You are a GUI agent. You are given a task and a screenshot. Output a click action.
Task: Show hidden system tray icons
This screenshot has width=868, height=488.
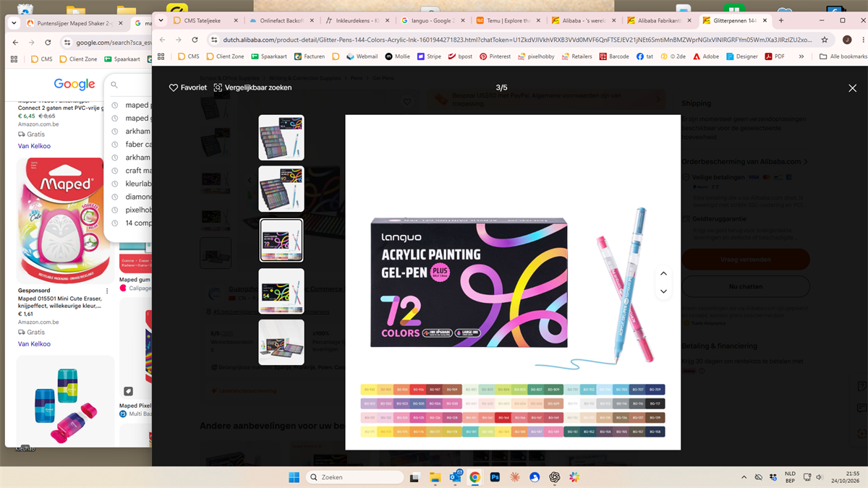coord(744,477)
